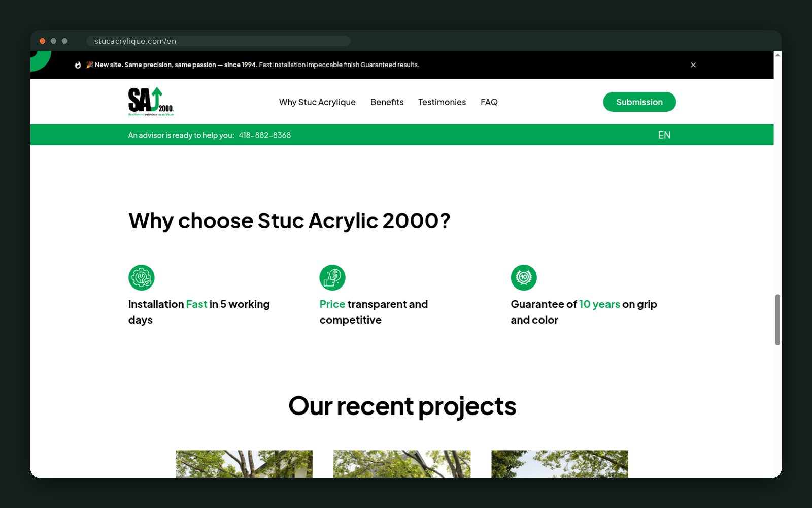Viewport: 812px width, 508px height.
Task: Click 'Why choose Stuc Acrylic 2000?' heading
Action: pos(289,221)
